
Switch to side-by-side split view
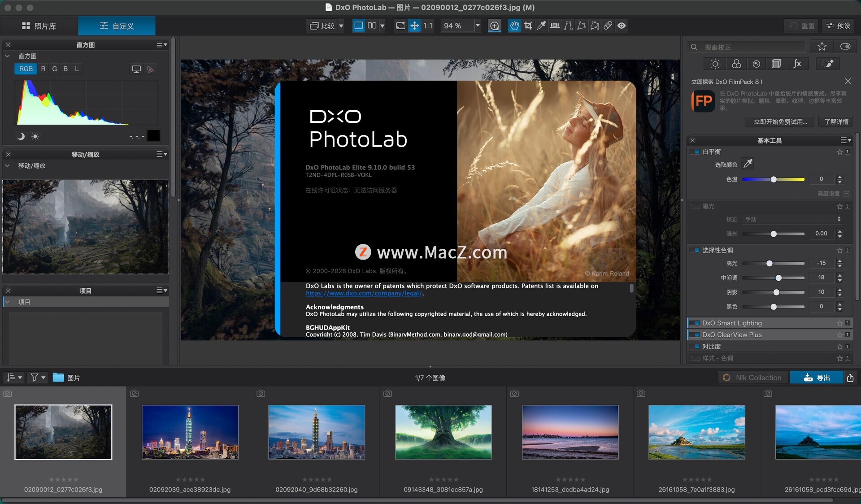point(372,26)
